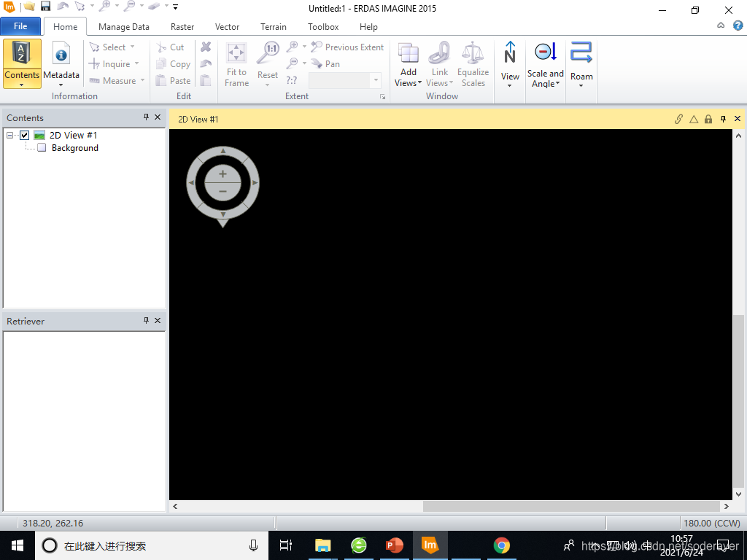Click ribbon zoom in icon in Extent group

[292, 47]
